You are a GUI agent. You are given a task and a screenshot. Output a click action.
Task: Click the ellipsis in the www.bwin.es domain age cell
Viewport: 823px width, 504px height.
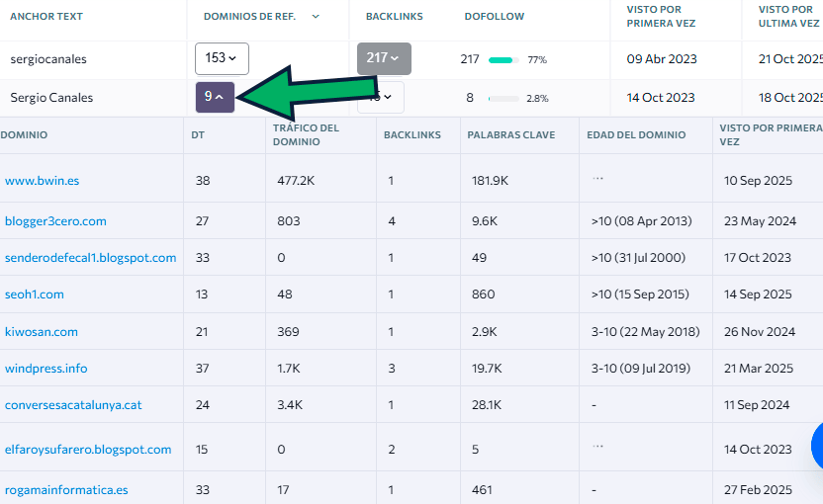click(596, 180)
